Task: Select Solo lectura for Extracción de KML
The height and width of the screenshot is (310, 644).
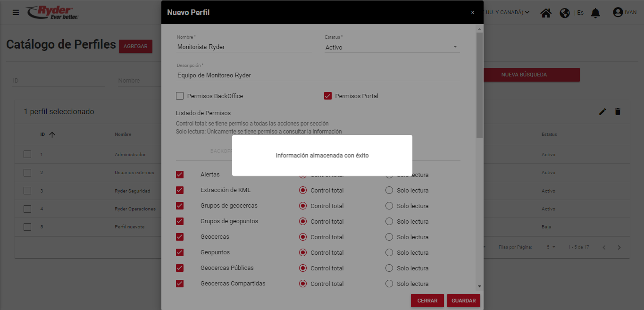Action: 389,191
